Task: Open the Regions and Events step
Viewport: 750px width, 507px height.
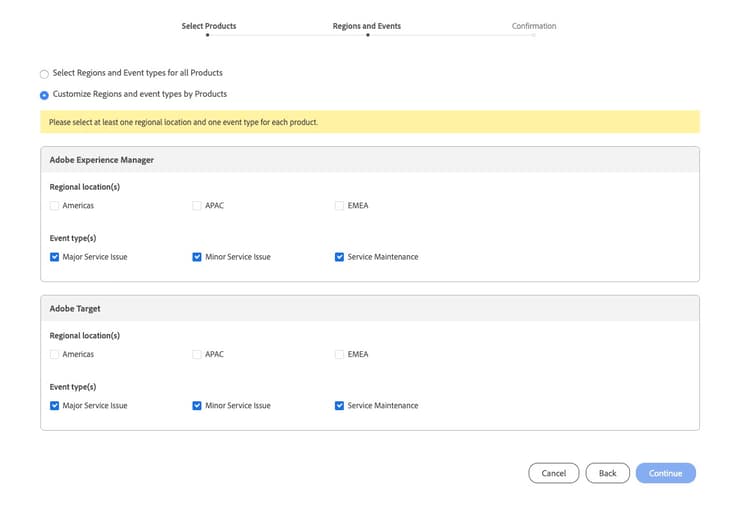Action: (x=367, y=27)
